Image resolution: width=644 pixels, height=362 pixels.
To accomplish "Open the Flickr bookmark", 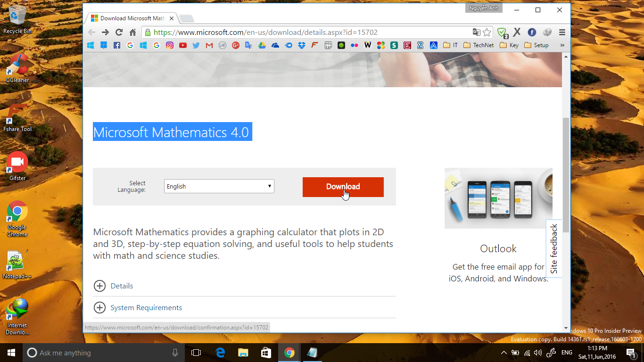I will [x=355, y=45].
